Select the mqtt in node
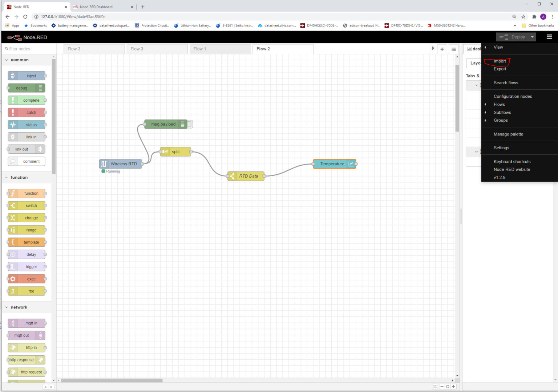Image resolution: width=558 pixels, height=392 pixels. click(x=27, y=323)
